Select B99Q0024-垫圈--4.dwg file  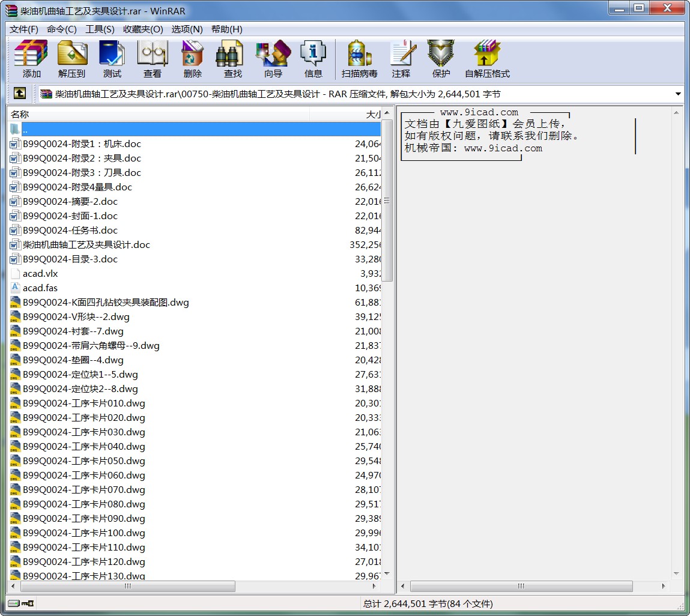tap(73, 360)
